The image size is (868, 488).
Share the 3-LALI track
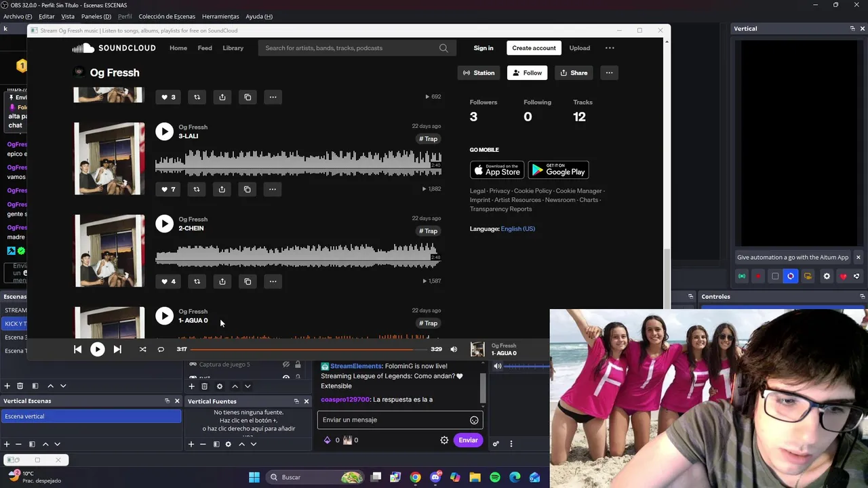tap(222, 189)
